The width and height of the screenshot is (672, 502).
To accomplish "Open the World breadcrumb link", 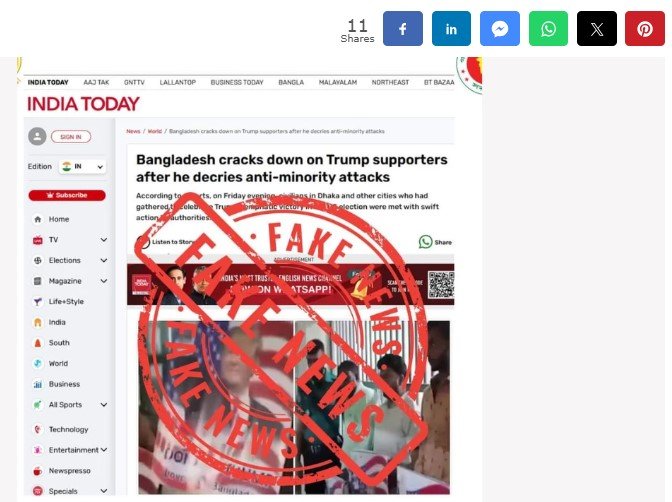I will coord(155,131).
